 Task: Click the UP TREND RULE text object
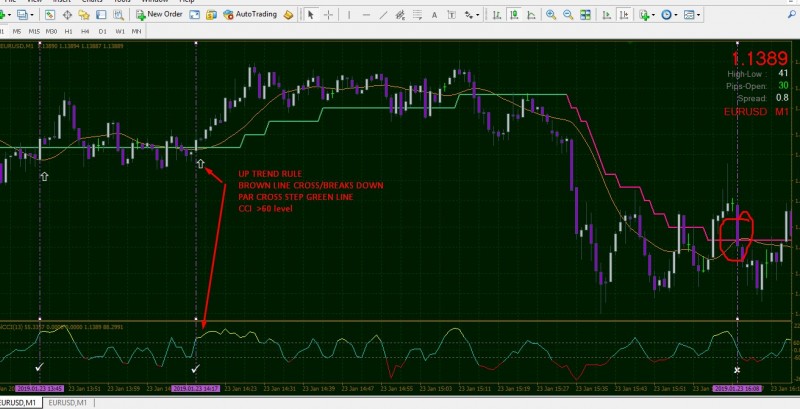[270, 174]
